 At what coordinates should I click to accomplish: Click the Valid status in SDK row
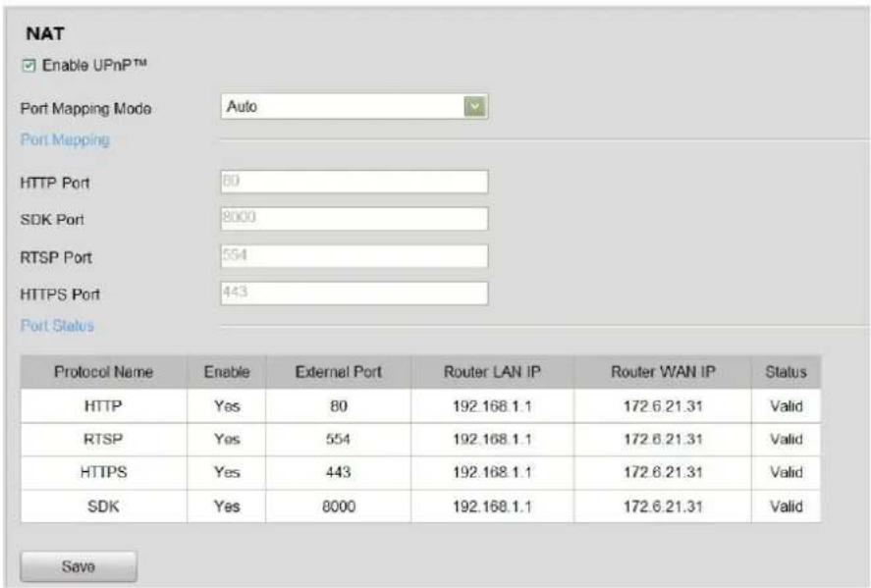point(786,507)
